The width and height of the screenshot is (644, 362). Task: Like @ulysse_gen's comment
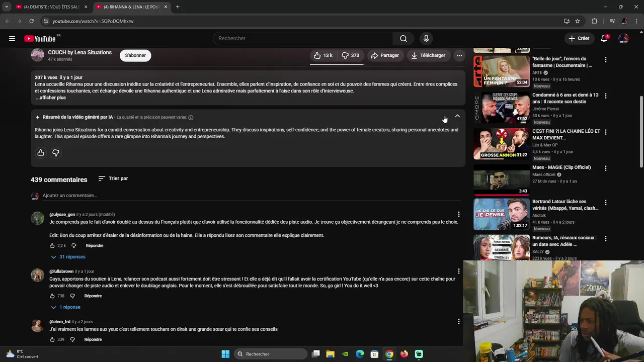tap(52, 246)
